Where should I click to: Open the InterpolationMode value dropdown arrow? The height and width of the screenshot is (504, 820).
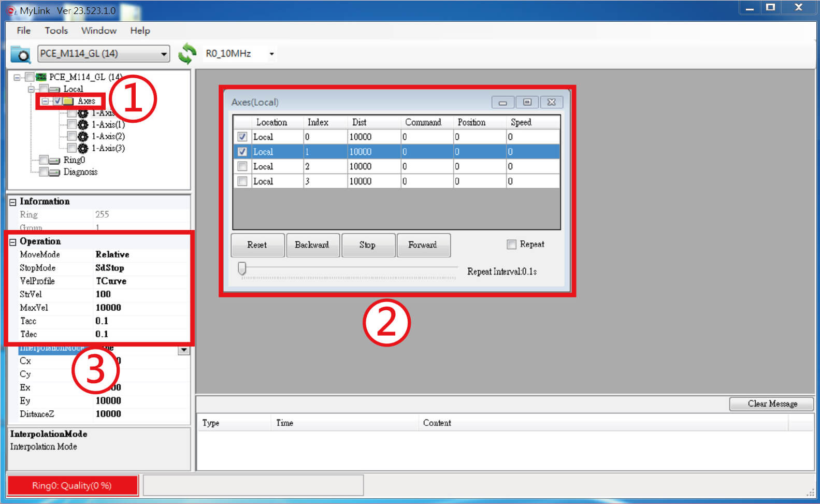tap(183, 350)
